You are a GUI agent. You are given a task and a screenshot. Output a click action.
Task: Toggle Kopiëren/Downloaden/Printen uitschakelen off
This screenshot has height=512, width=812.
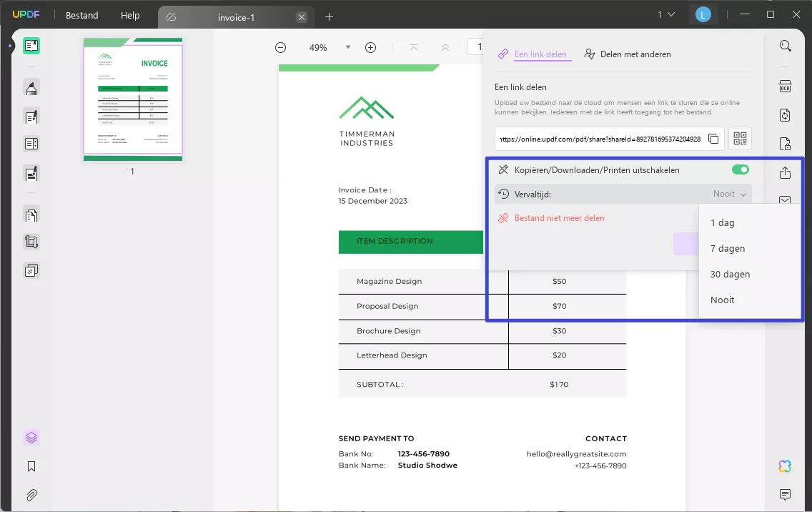[740, 169]
